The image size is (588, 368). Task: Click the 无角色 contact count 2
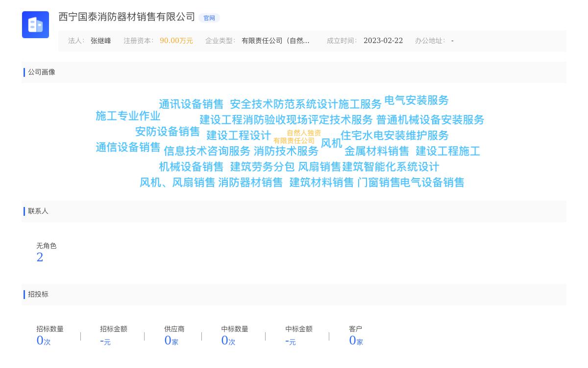click(40, 257)
